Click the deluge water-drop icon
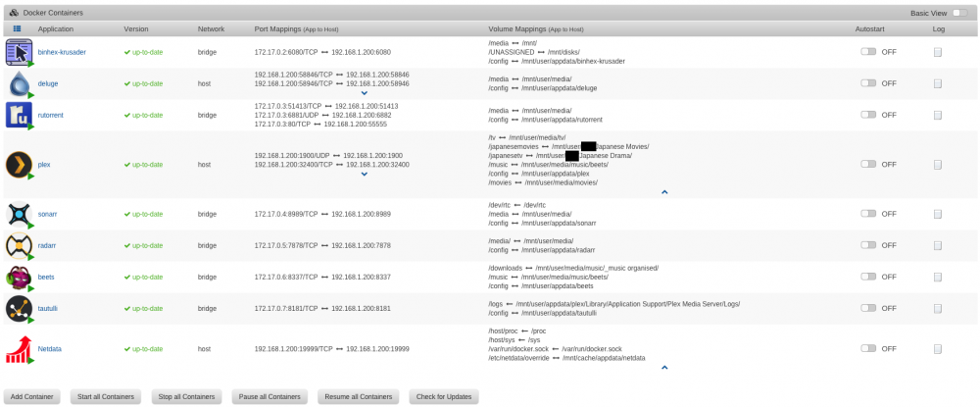980x407 pixels. (19, 83)
